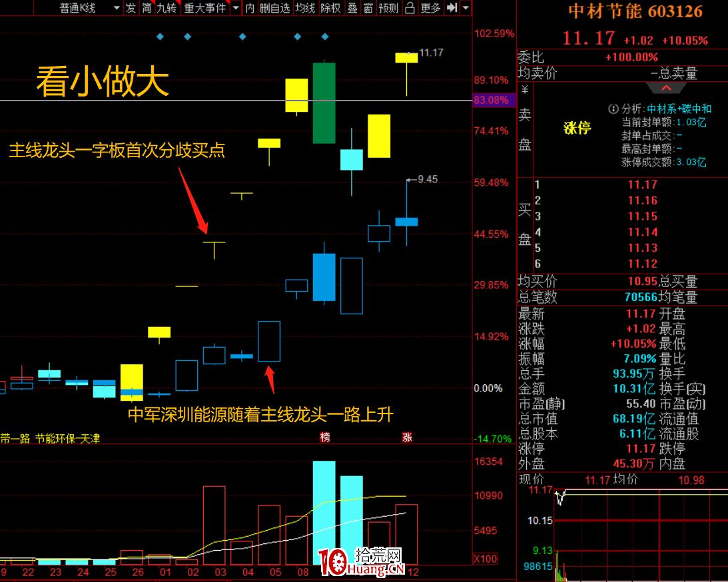
Task: Click the lock icon in the toolbar
Action: pos(410,9)
